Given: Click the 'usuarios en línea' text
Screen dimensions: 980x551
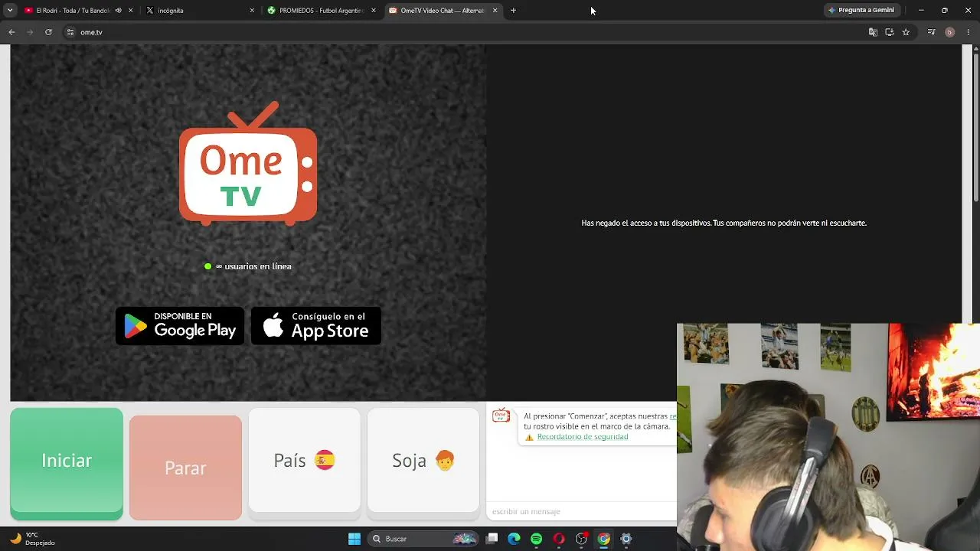Looking at the screenshot, I should 258,266.
